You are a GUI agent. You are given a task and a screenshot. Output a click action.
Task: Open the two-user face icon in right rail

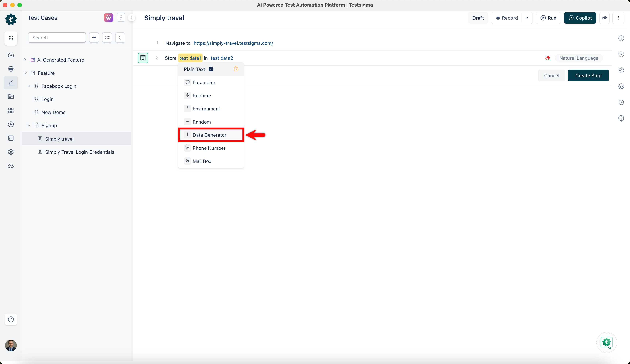tap(621, 86)
